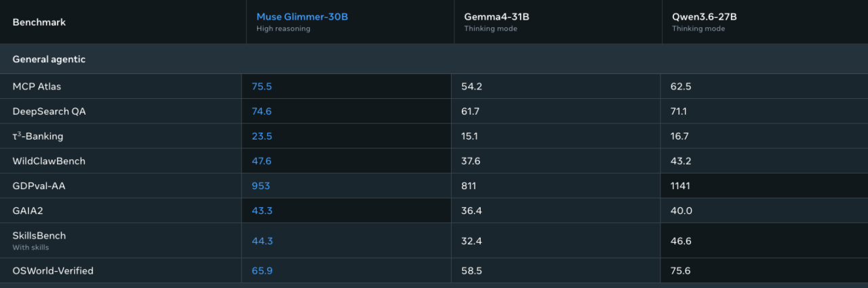Click the 75.5 score for MCP Atlas
868x288 pixels.
point(262,87)
